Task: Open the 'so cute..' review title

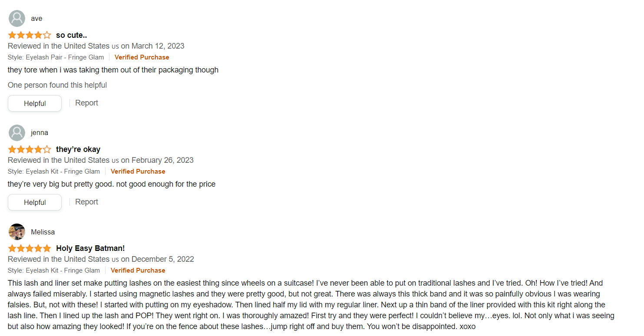Action: click(x=71, y=35)
